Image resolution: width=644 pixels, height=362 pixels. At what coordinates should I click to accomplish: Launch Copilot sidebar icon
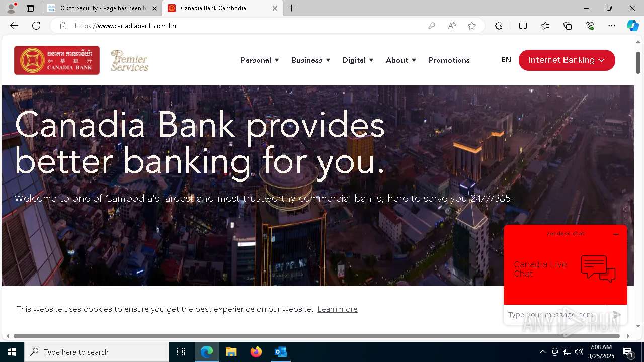click(632, 26)
